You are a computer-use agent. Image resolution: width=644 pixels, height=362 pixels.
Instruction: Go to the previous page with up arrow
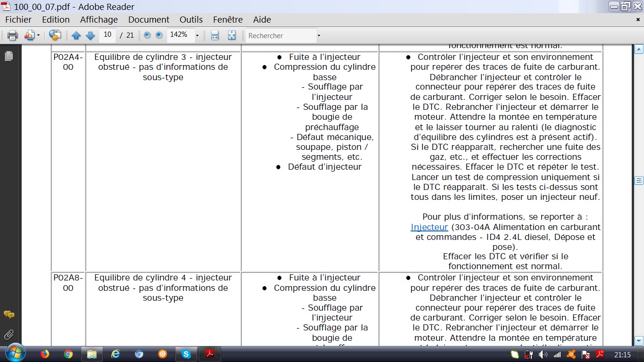pyautogui.click(x=76, y=35)
